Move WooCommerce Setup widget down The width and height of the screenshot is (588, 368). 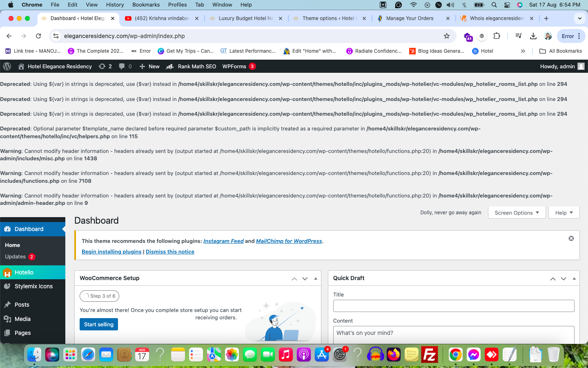(x=305, y=278)
